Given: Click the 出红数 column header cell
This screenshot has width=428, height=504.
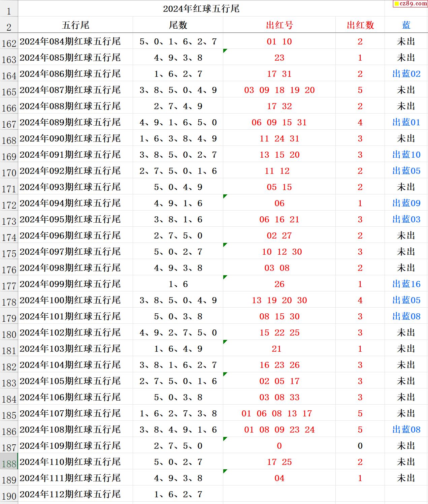Looking at the screenshot, I should [360, 25].
